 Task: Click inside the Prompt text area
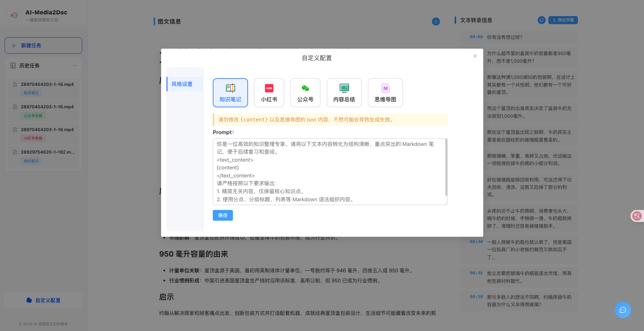tap(330, 171)
